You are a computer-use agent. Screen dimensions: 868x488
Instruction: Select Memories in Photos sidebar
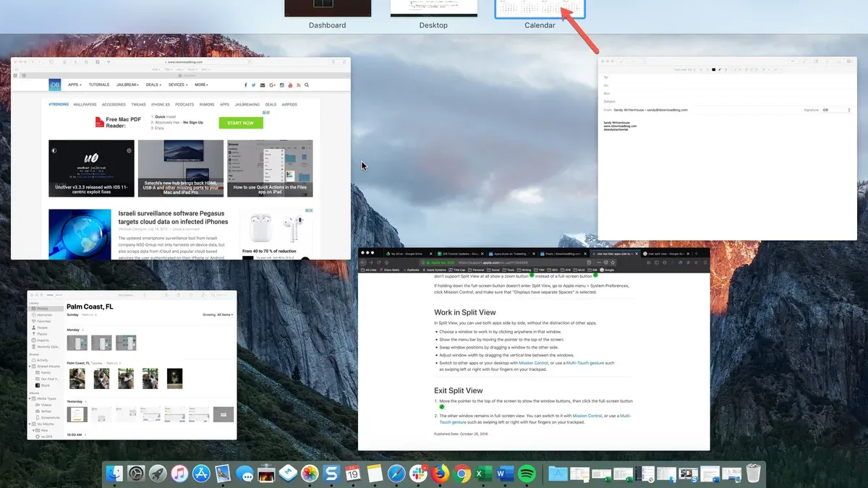[x=44, y=315]
